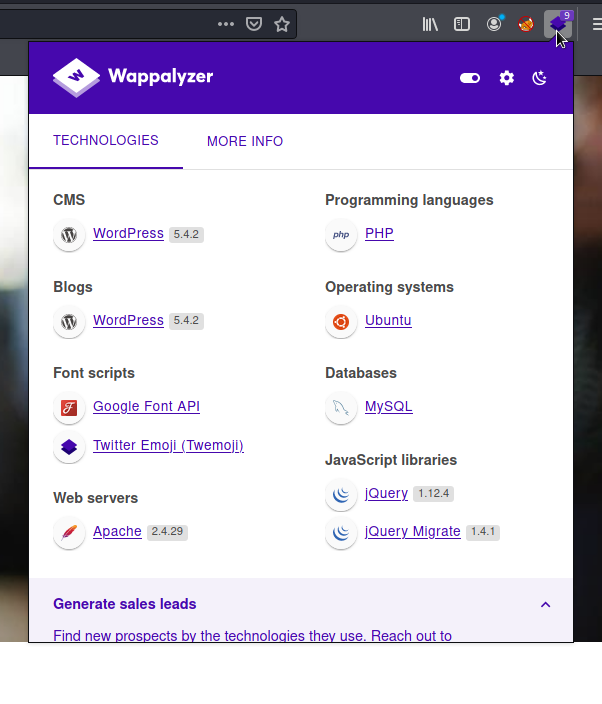
Task: Bookmark this page star icon
Action: pyautogui.click(x=282, y=24)
